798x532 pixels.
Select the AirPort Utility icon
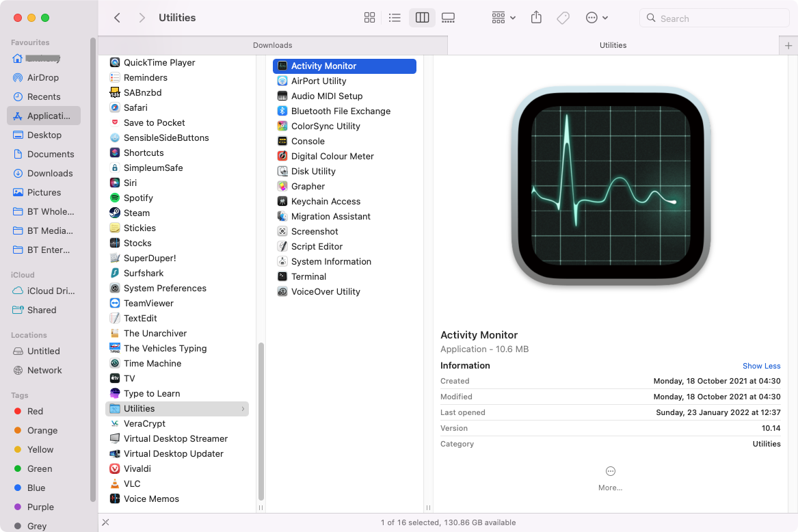tap(282, 81)
